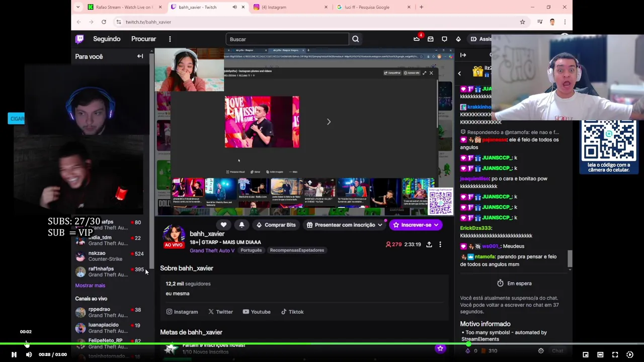Viewport: 644px width, 362px height.
Task: Open the Chrome tab search chevron
Action: [x=77, y=7]
